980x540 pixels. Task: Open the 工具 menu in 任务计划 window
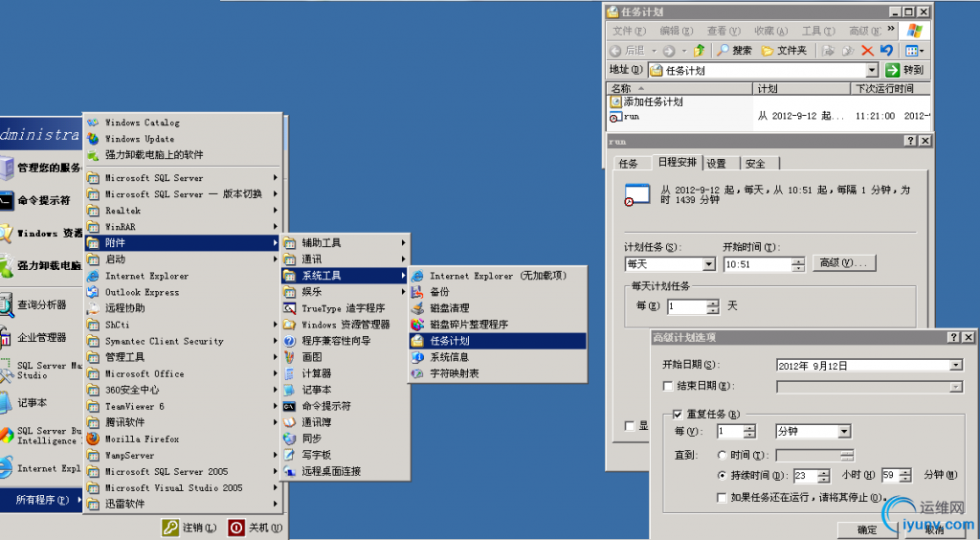tap(818, 31)
